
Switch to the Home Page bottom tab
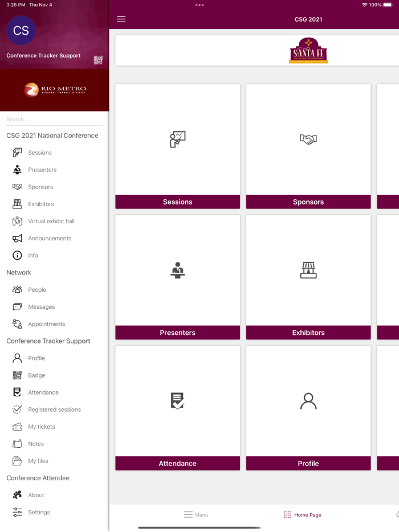tap(303, 515)
